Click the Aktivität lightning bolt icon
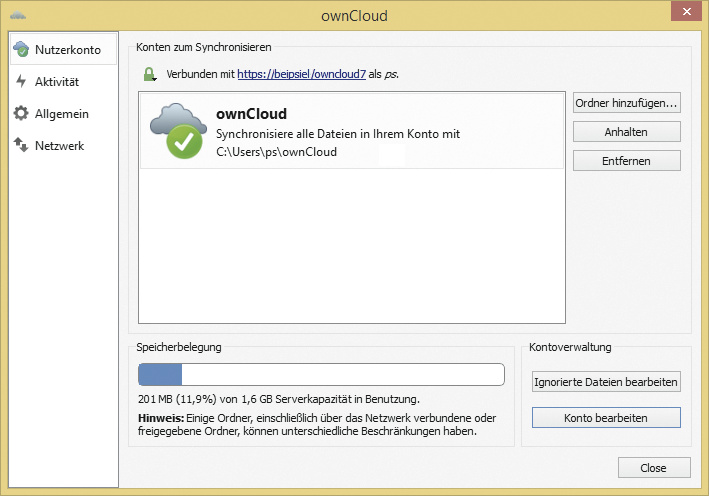Screen dimensions: 709x496 [x=21, y=81]
